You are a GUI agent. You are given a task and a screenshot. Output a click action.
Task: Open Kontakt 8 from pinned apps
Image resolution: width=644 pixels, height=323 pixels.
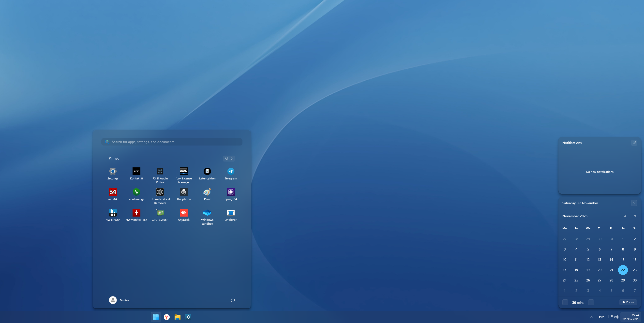coord(136,172)
